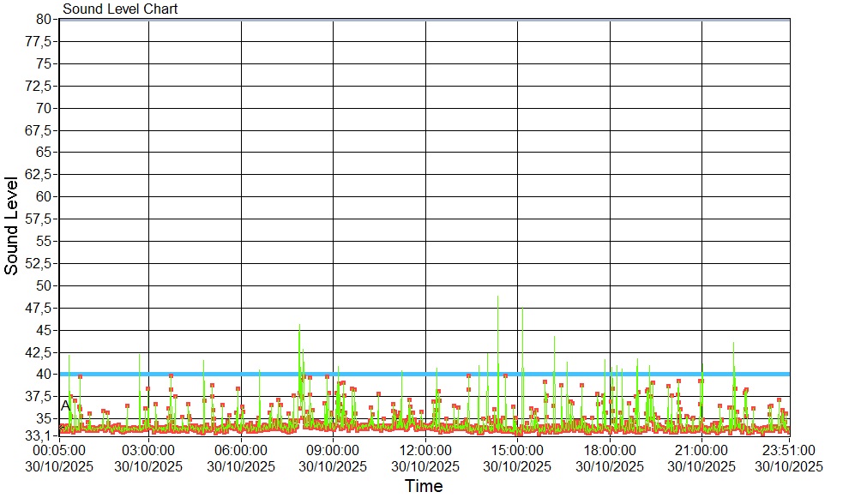Click the tall green spike just after 15:00:00

point(521,310)
